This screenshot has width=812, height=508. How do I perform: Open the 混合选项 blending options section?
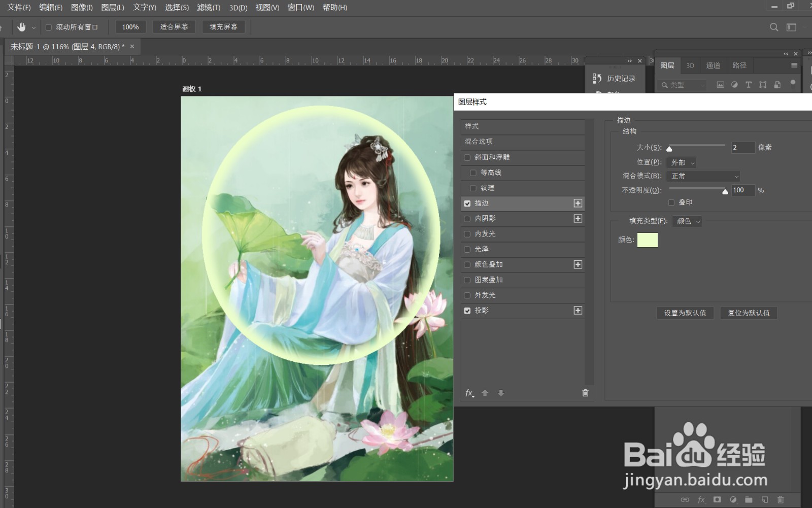[522, 142]
